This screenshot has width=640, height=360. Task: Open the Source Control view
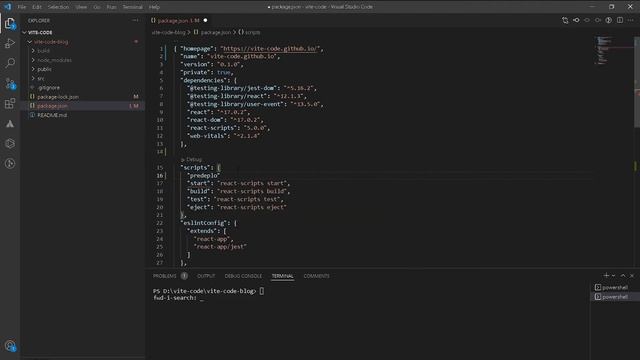(10, 83)
